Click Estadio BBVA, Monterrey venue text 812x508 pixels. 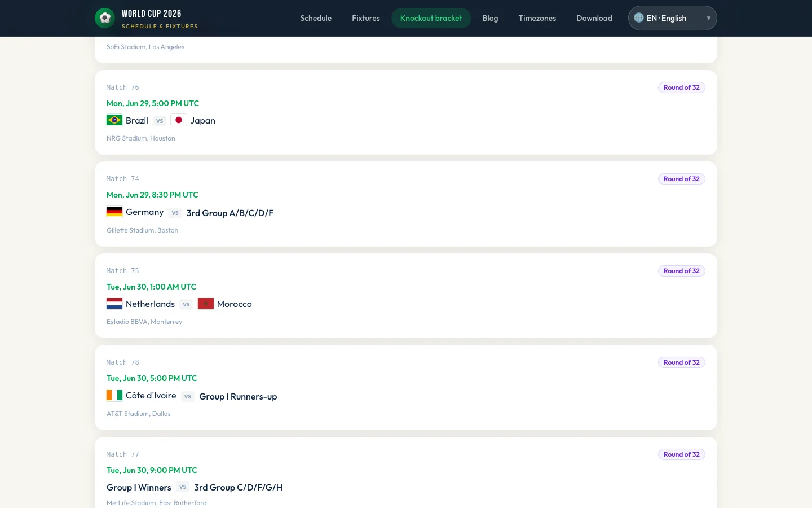click(x=144, y=322)
